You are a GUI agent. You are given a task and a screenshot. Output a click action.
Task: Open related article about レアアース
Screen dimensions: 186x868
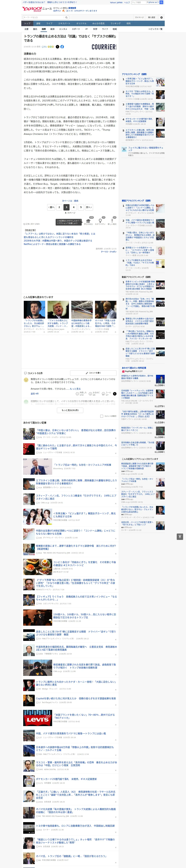(59, 233)
